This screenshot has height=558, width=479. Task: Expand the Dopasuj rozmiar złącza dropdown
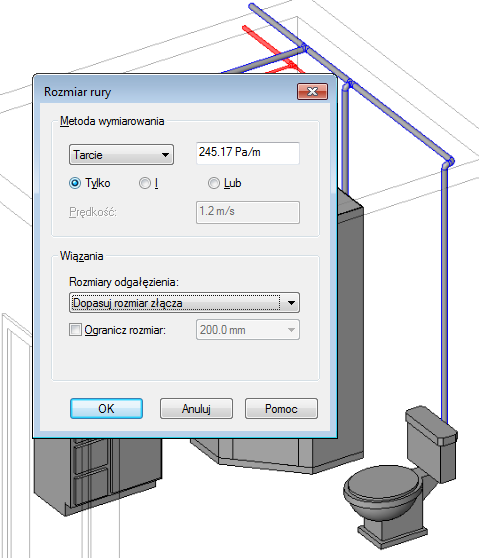point(184,303)
